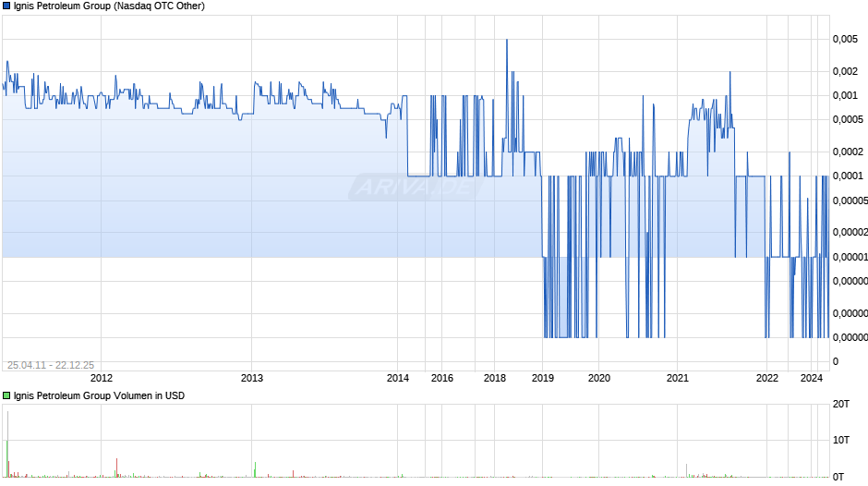
Task: Click the chart title 'Ignis Petroleum Group (Nasdaq OTC Other)'
Action: (x=109, y=6)
